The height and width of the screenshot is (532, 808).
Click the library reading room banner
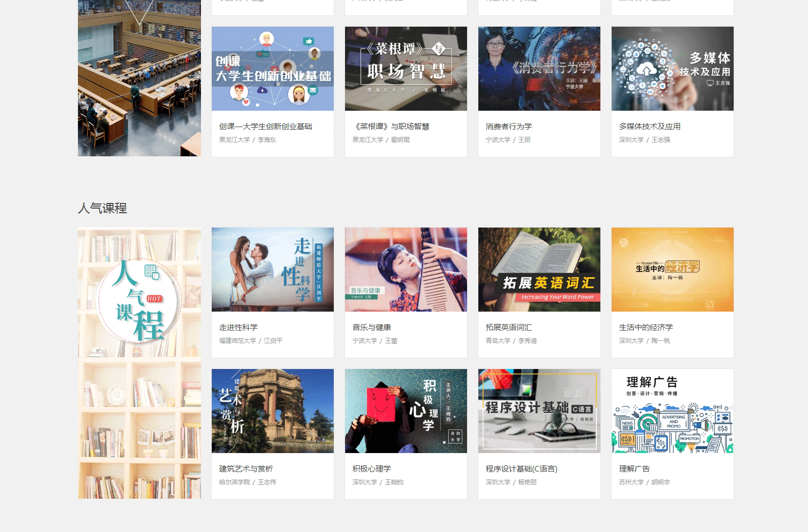[x=139, y=78]
